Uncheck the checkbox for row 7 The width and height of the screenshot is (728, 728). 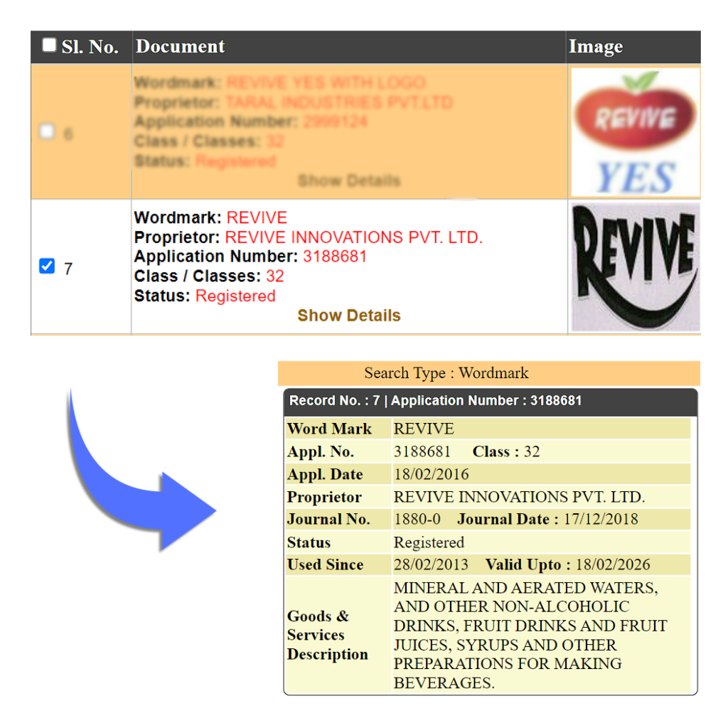pos(47,267)
